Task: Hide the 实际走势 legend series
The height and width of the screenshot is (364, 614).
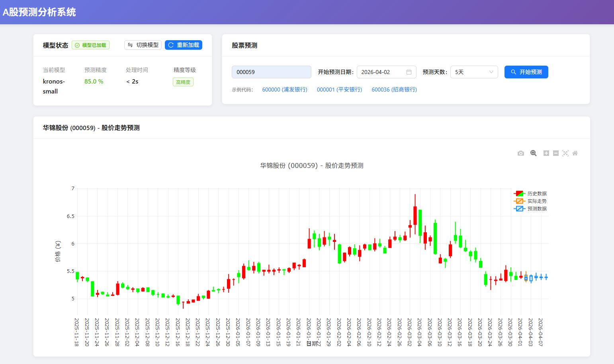Action: pyautogui.click(x=537, y=201)
